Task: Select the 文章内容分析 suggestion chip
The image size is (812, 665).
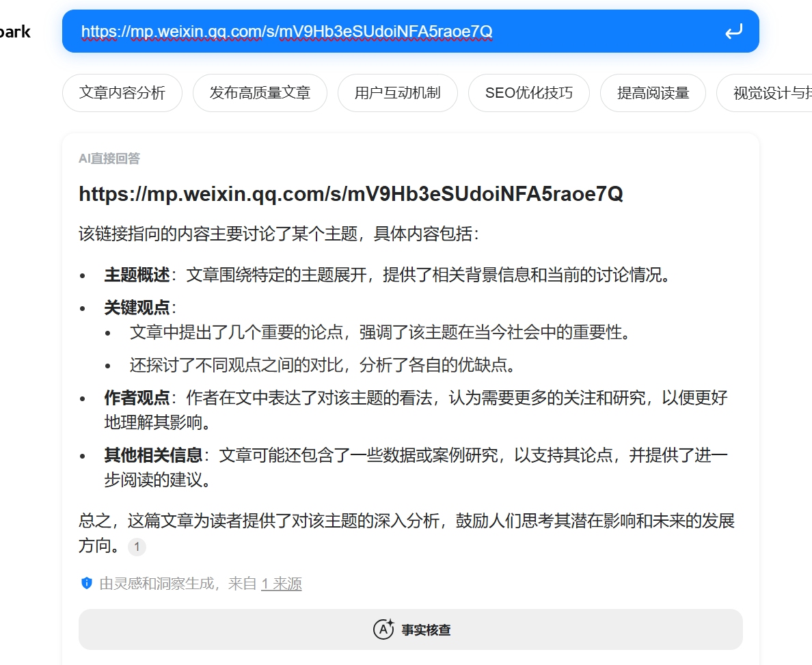Action: 122,93
